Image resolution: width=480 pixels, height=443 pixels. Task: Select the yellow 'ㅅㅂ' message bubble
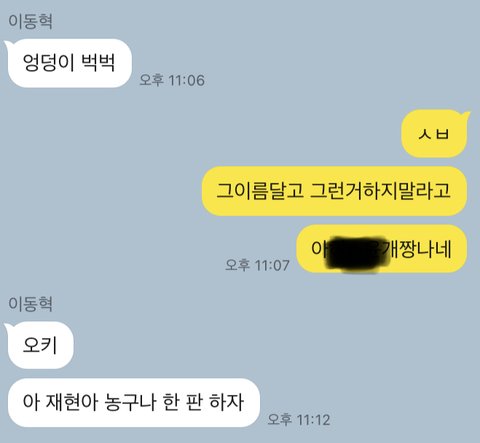pos(435,134)
